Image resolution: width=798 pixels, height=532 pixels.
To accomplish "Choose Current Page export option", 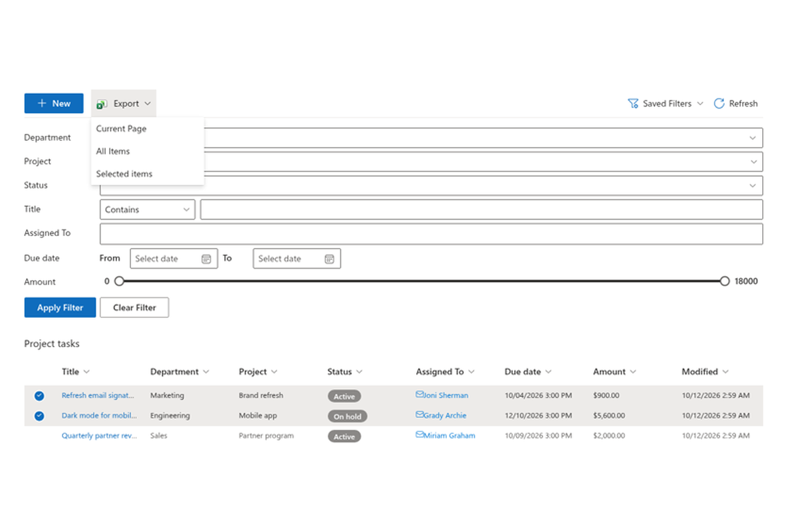I will (x=148, y=129).
